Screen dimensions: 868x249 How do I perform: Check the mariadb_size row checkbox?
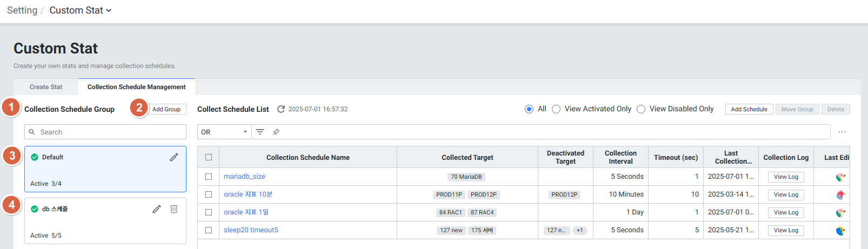[209, 177]
